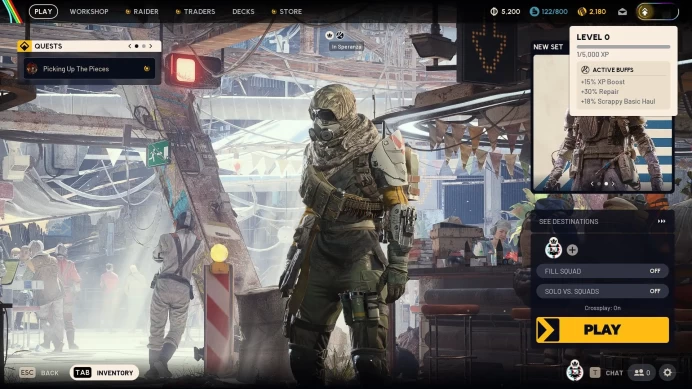Click the ESC key icon
The height and width of the screenshot is (389, 692).
coord(27,373)
